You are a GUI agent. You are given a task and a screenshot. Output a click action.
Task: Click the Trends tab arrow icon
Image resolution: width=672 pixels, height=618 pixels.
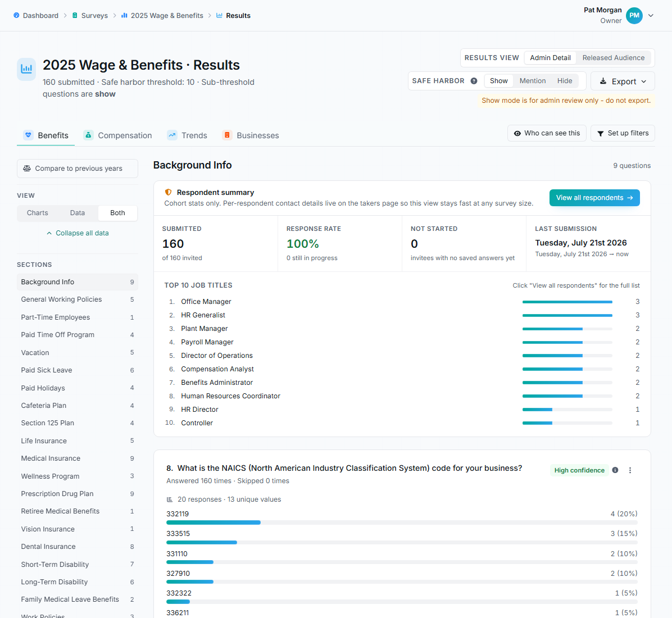pos(172,135)
